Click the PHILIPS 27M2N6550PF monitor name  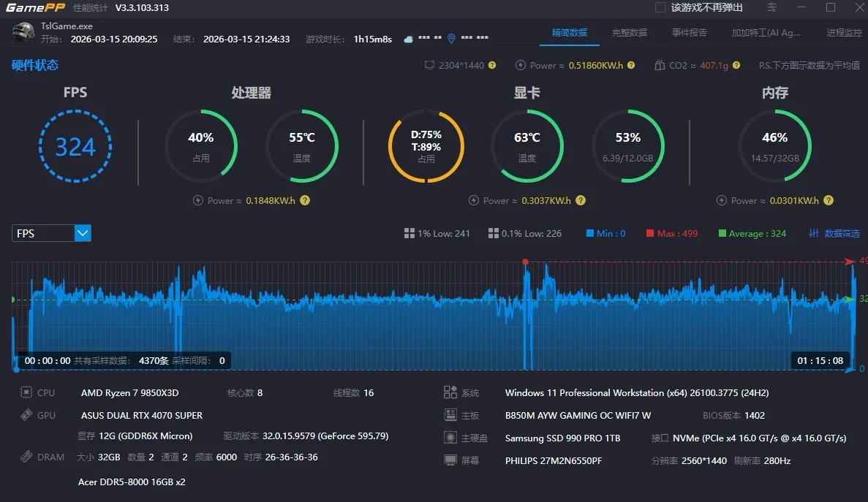(x=554, y=460)
